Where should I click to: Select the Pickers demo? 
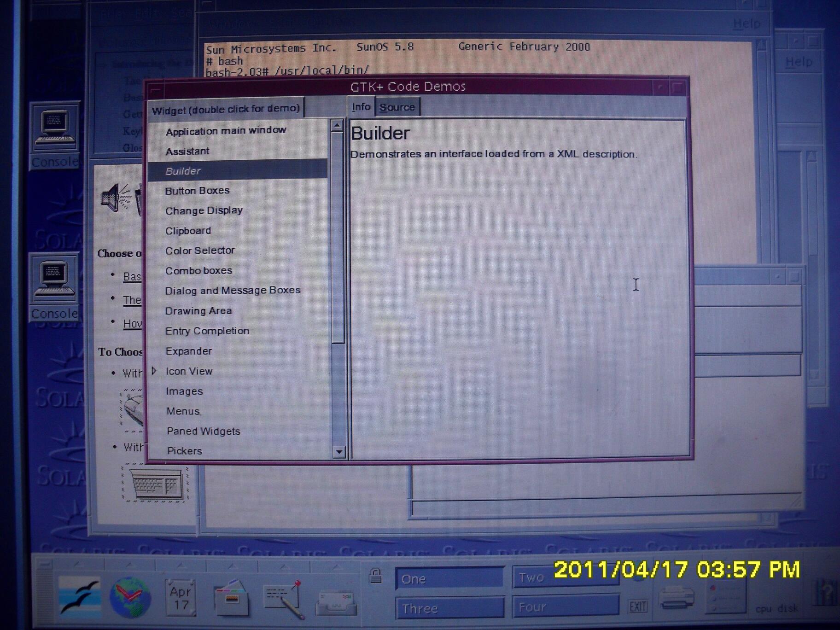point(185,451)
